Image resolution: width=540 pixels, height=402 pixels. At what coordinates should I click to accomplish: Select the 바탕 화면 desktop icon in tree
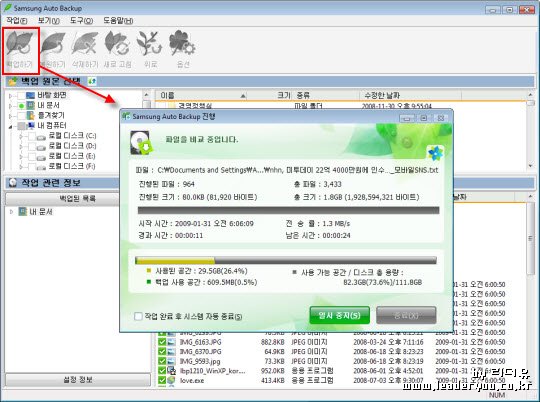click(30, 95)
